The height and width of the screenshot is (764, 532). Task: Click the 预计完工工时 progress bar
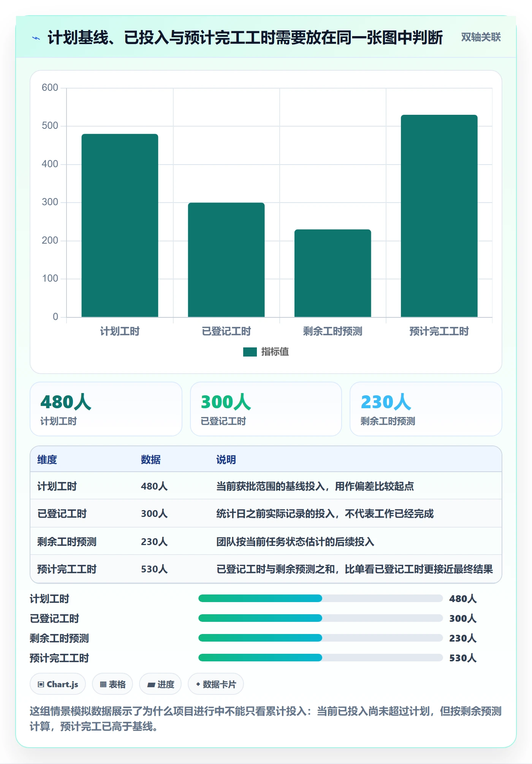[x=320, y=658]
